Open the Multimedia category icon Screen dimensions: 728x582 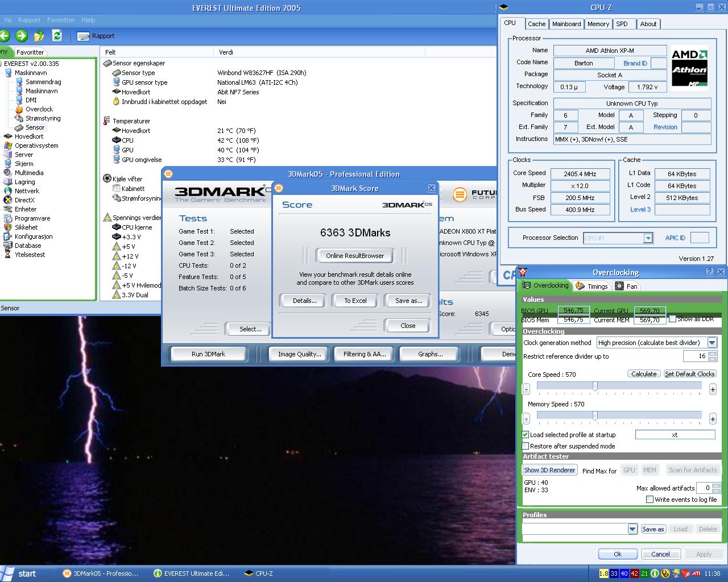click(8, 173)
